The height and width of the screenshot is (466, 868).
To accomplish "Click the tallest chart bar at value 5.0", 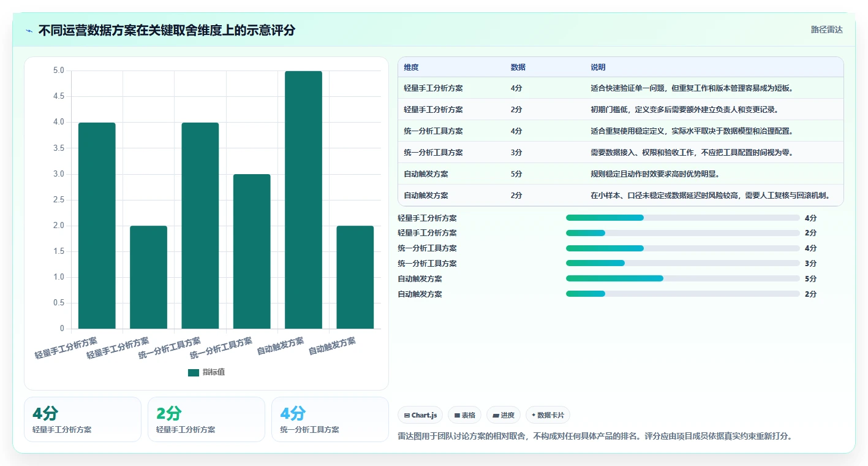I will [303, 200].
